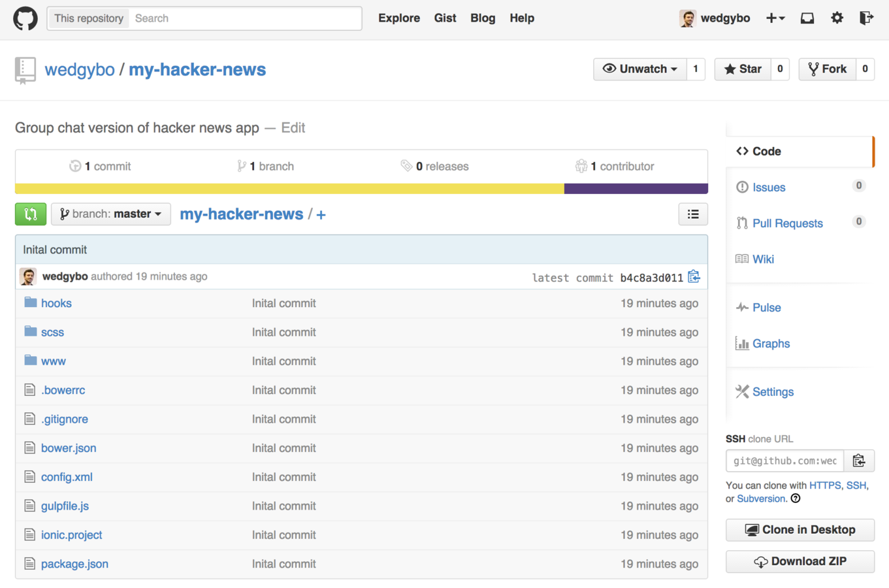Open Inital commit message for hooks

tap(284, 303)
